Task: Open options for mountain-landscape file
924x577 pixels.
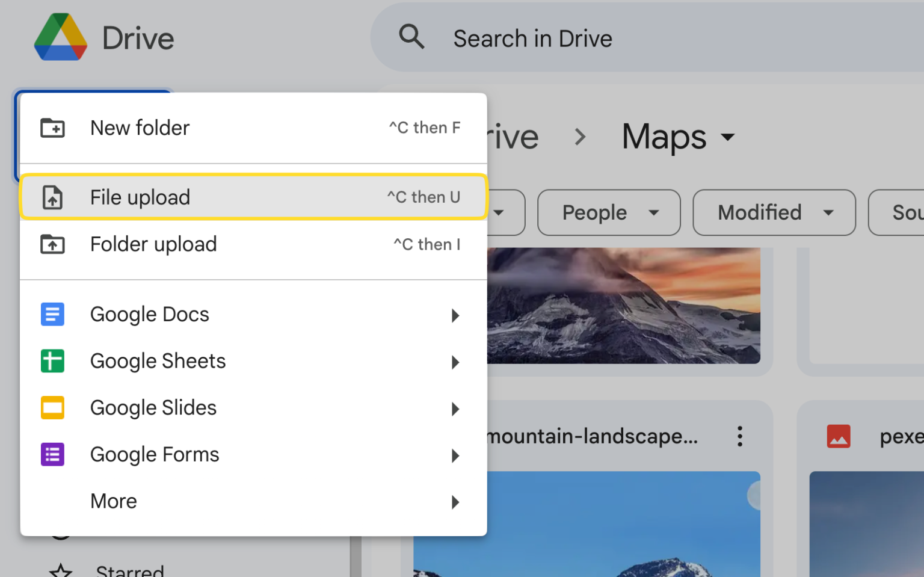Action: [739, 436]
